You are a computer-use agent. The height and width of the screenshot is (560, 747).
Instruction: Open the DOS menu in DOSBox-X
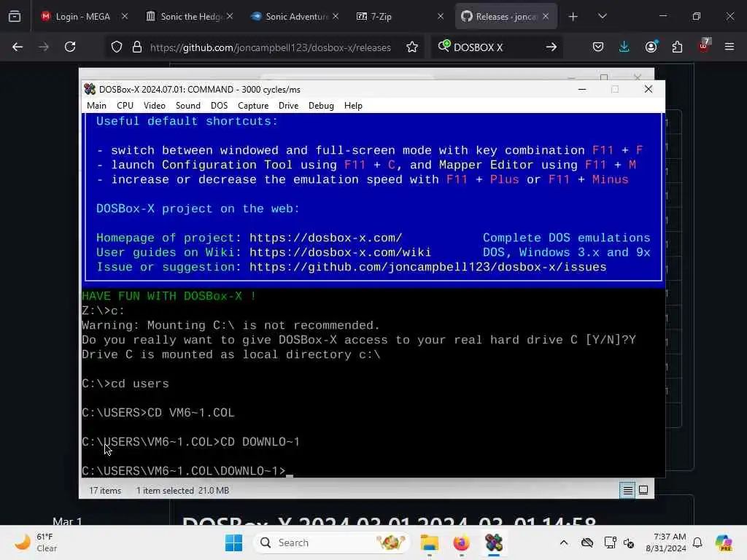click(x=219, y=106)
